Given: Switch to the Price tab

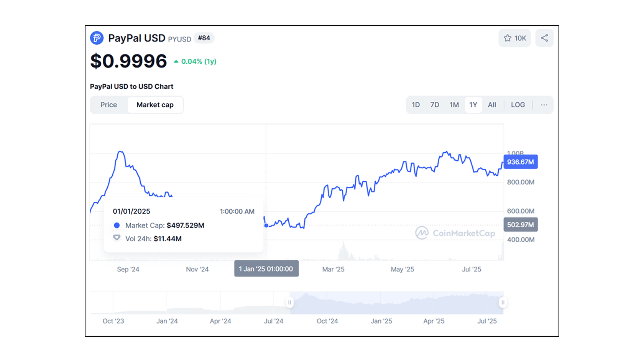Looking at the screenshot, I should click(108, 105).
